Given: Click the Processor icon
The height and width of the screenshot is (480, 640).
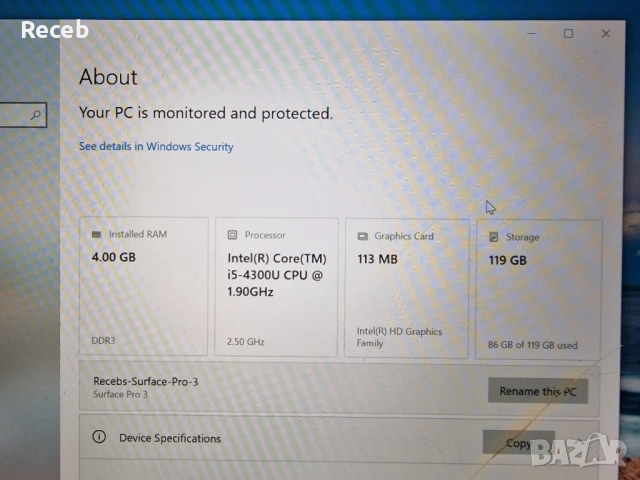Looking at the screenshot, I should pos(232,235).
